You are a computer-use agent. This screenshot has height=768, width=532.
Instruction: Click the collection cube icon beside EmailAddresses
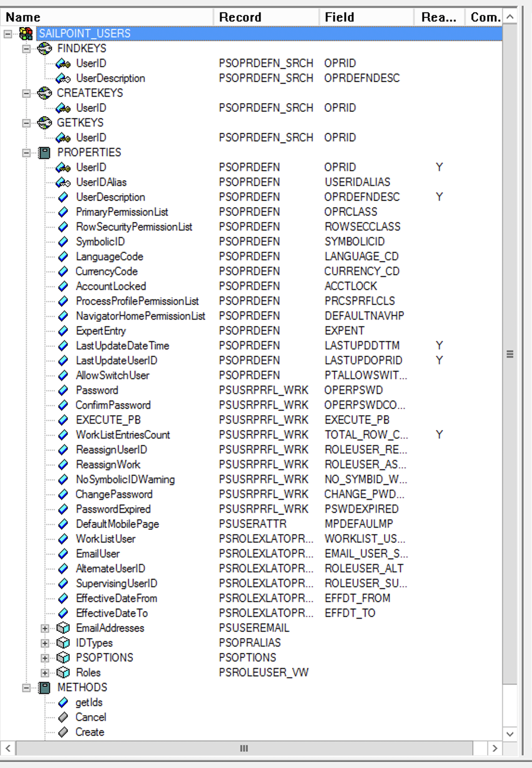(x=63, y=628)
